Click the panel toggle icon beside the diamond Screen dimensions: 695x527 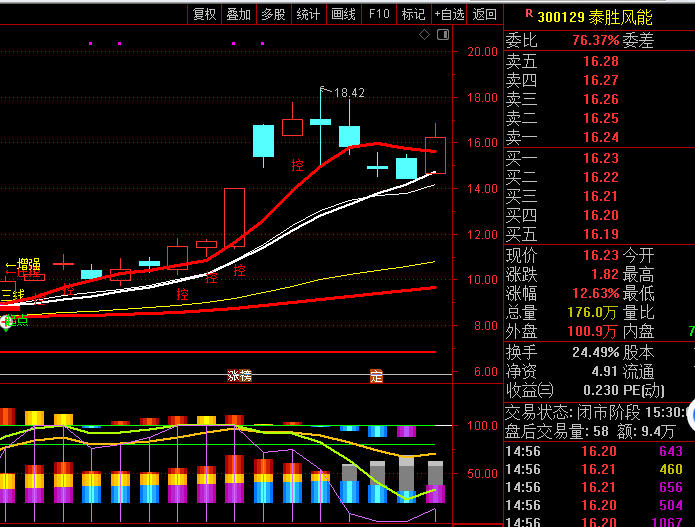(x=440, y=35)
